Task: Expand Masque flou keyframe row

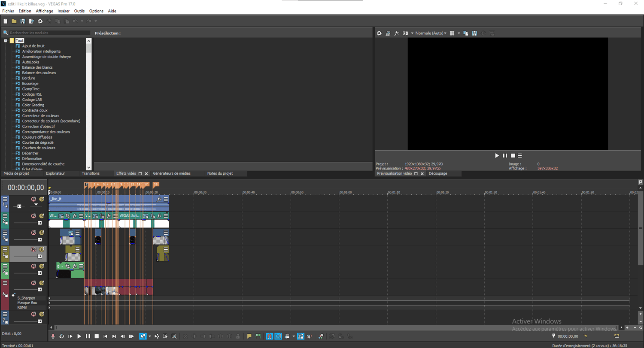Action: [x=49, y=303]
